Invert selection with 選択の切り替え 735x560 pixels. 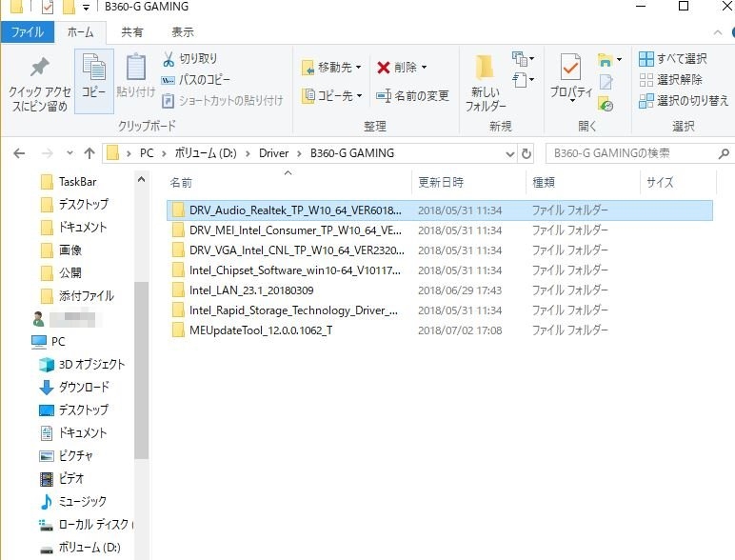coord(684,100)
